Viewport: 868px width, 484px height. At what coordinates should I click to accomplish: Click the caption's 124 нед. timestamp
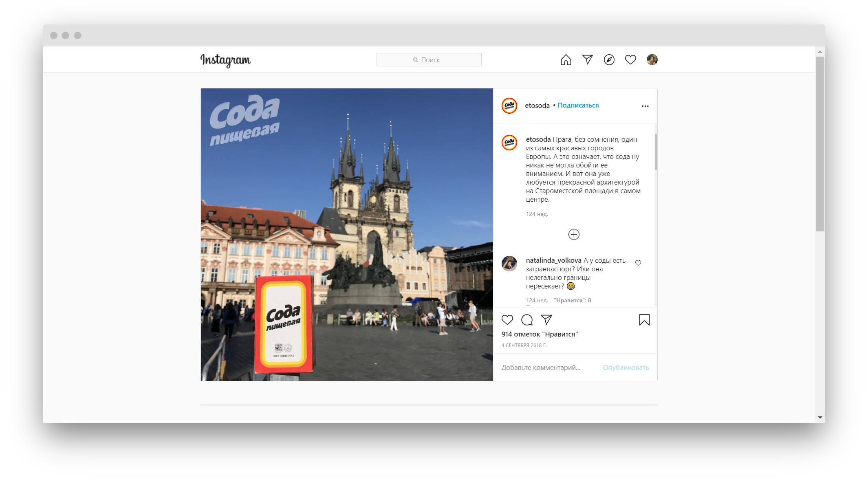[x=537, y=214]
